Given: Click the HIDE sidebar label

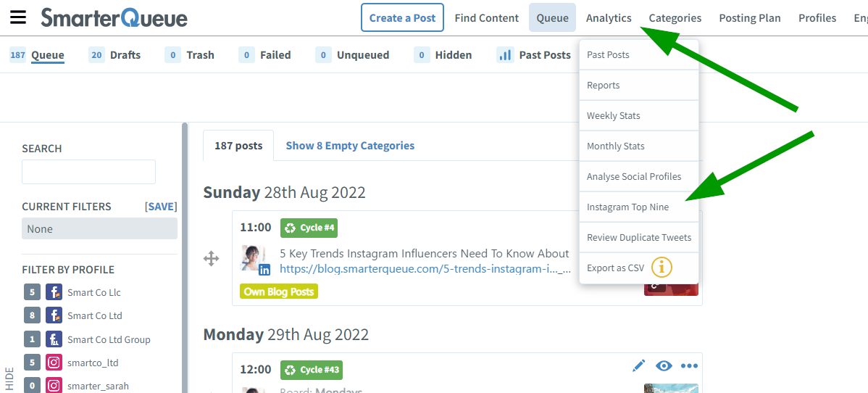Looking at the screenshot, I should 9,379.
